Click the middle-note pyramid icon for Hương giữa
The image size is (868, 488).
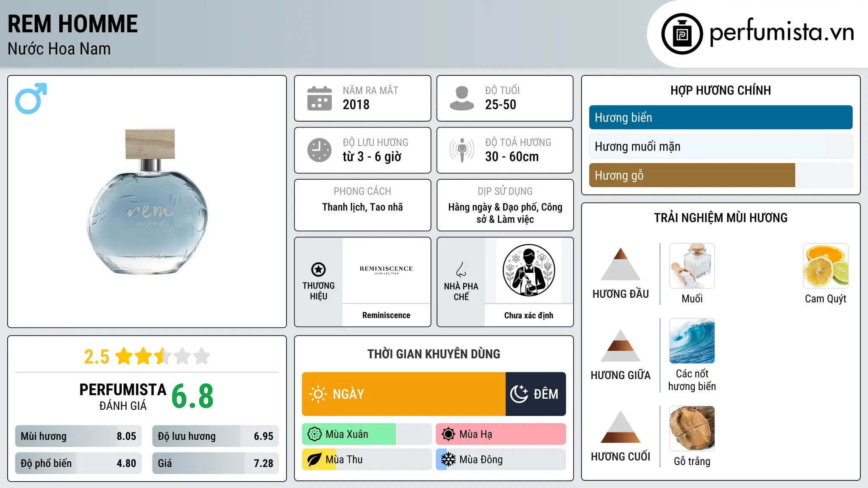620,345
